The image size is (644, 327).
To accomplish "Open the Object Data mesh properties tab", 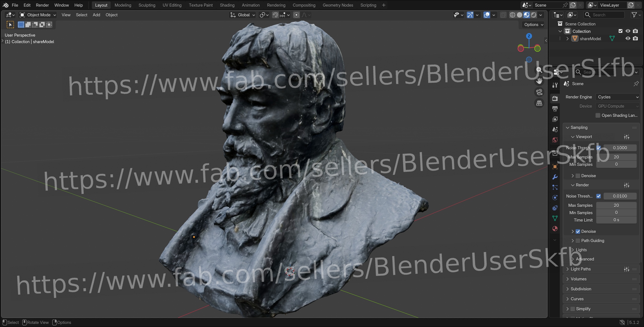I will pyautogui.click(x=555, y=218).
